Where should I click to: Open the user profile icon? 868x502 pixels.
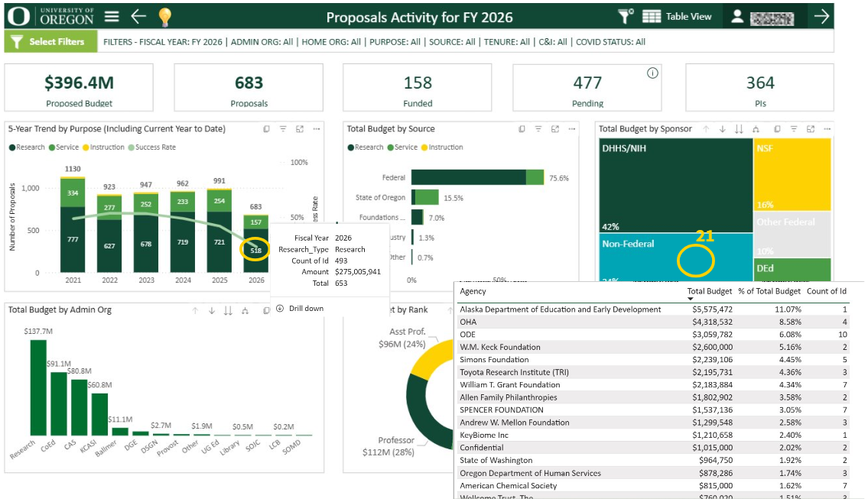coord(736,17)
